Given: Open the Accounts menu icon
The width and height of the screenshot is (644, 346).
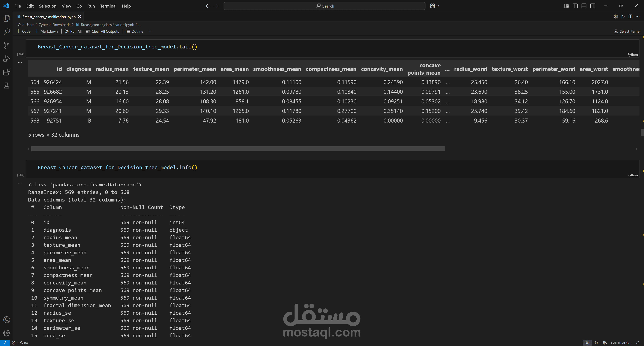Looking at the screenshot, I should pos(7,320).
